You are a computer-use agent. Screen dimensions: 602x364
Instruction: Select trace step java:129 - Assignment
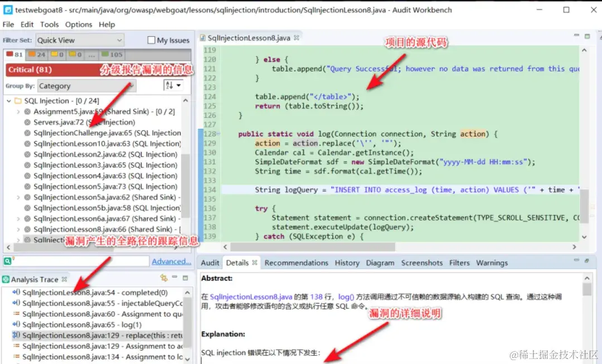103,346
